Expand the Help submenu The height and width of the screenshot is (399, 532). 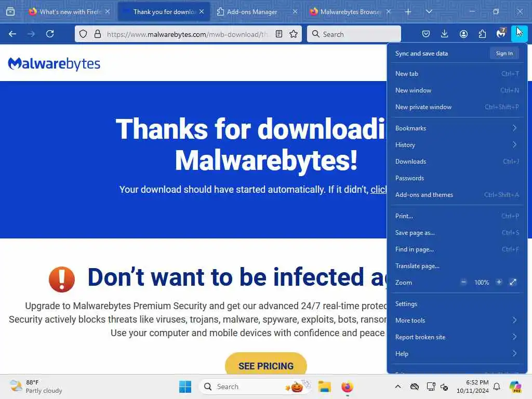coord(457,354)
